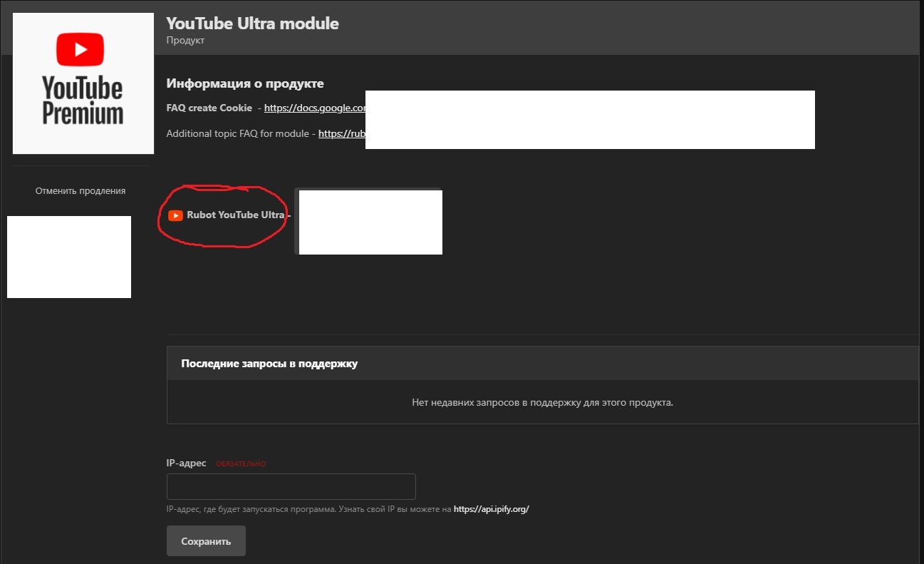Click the IP-адрес help text below the field
The image size is (924, 564).
coord(308,510)
